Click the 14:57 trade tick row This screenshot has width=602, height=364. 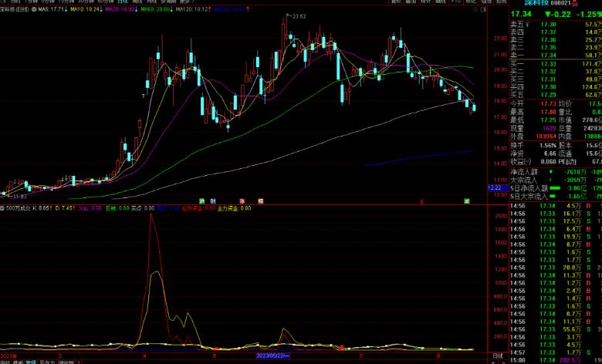[556, 352]
